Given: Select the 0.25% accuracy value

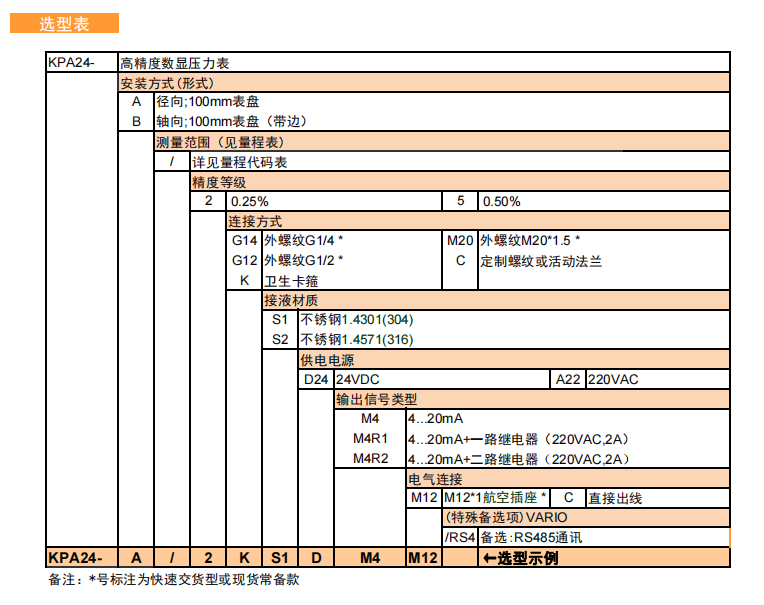Looking at the screenshot, I should tap(249, 202).
